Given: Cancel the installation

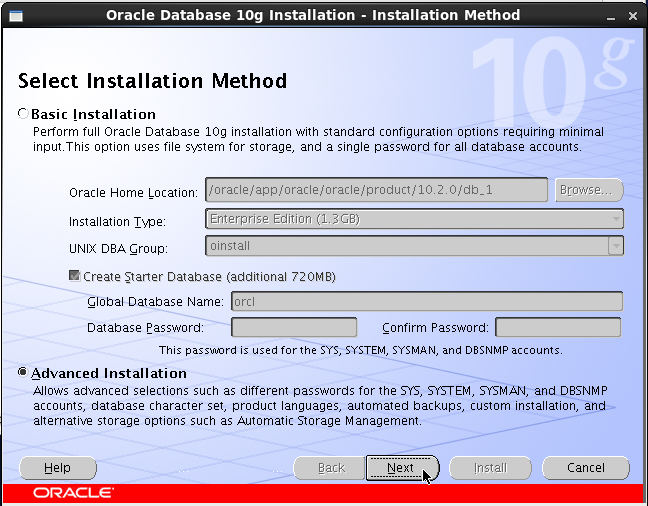Looking at the screenshot, I should pos(586,468).
